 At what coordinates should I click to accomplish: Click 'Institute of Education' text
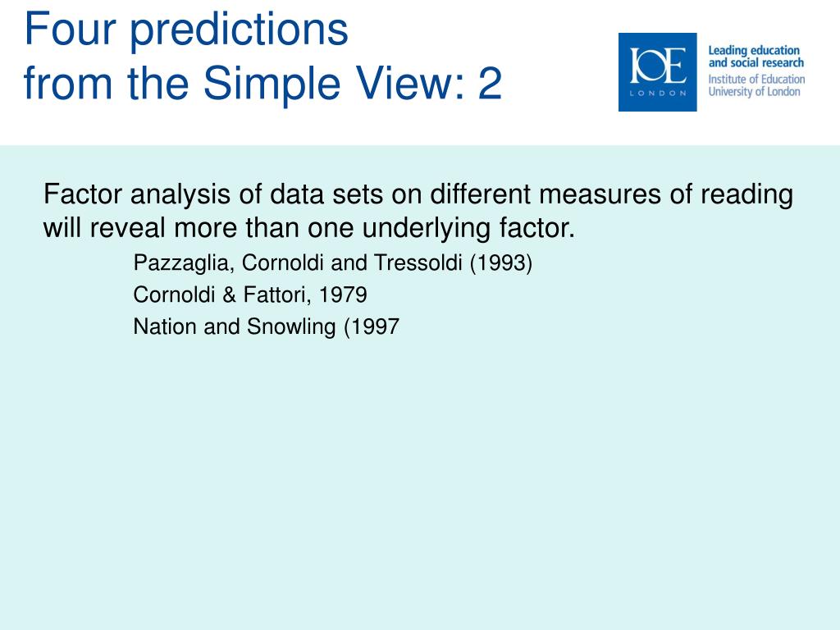tap(756, 80)
